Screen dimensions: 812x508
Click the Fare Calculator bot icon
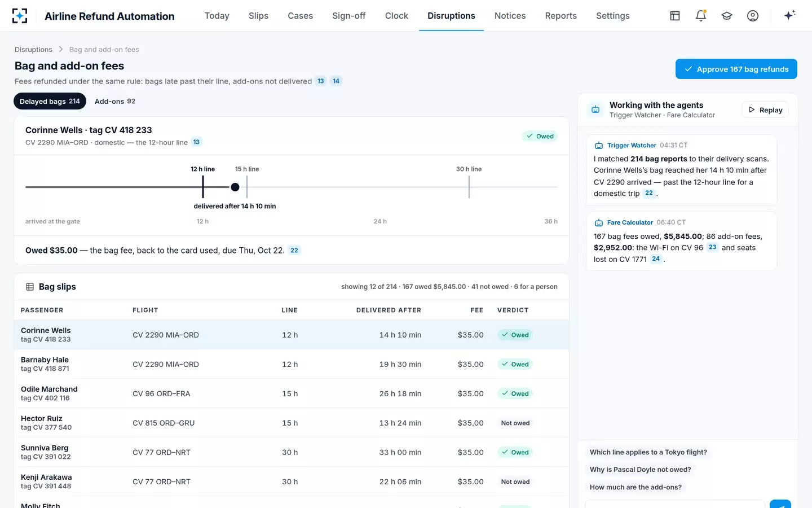click(599, 223)
